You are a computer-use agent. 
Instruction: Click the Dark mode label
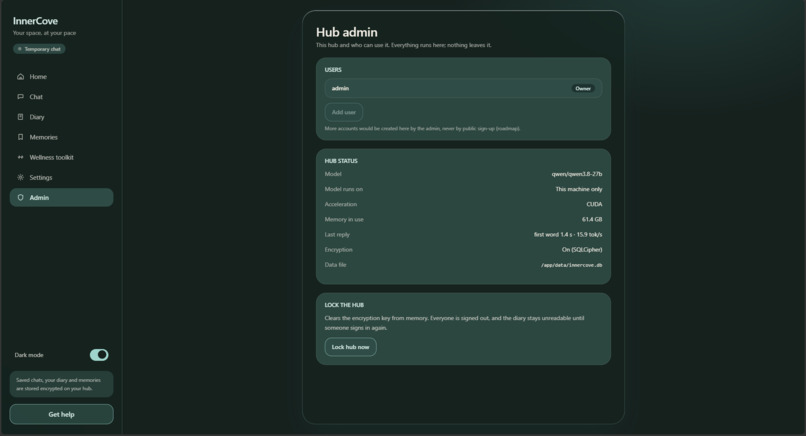pos(29,355)
